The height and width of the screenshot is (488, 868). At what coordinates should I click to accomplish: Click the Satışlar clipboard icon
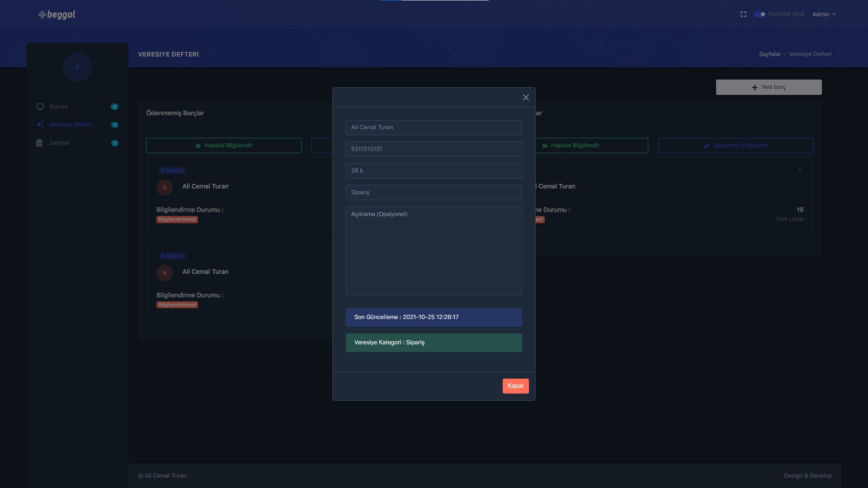pos(39,143)
